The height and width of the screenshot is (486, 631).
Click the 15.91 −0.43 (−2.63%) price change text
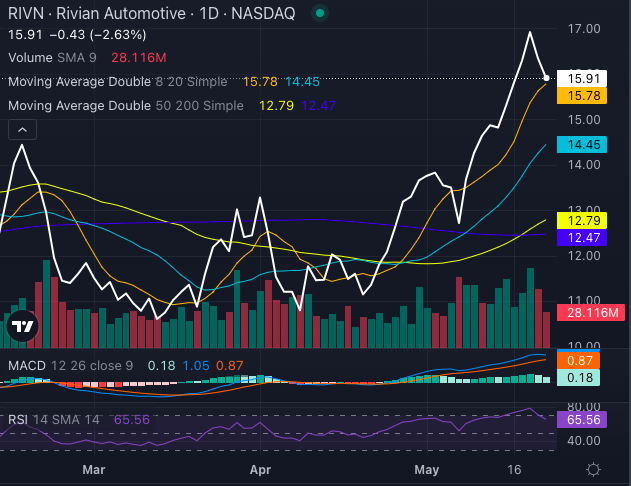tap(77, 35)
